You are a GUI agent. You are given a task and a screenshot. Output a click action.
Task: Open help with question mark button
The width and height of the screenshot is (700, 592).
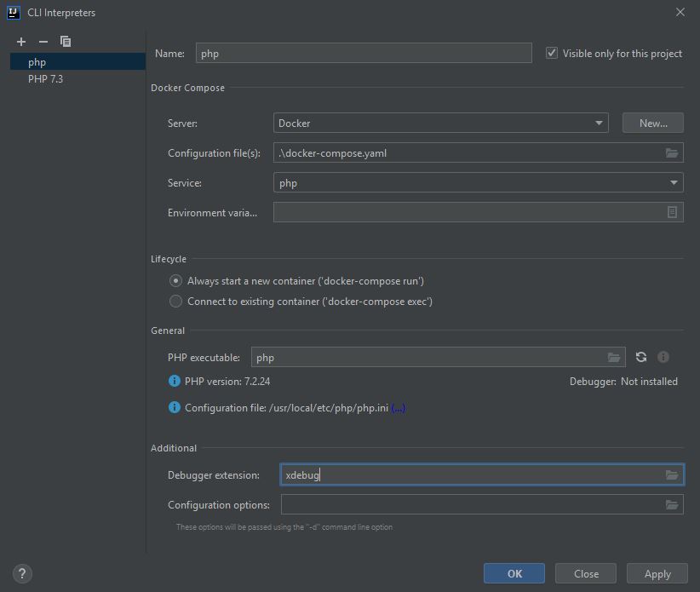(x=22, y=574)
